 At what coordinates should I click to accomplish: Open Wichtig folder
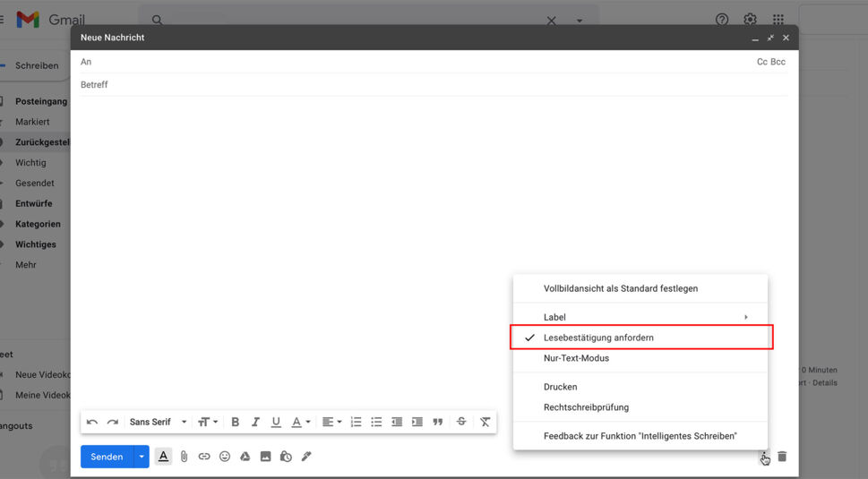pos(31,163)
